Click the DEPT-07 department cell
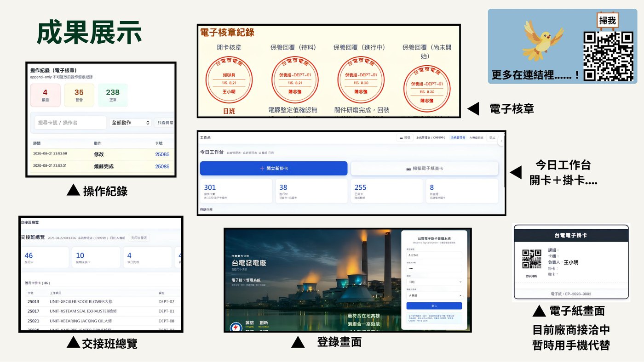 167,302
